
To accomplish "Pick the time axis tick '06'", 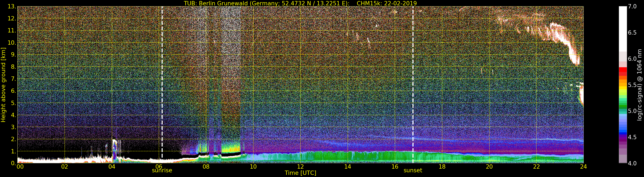I will 159,166.
